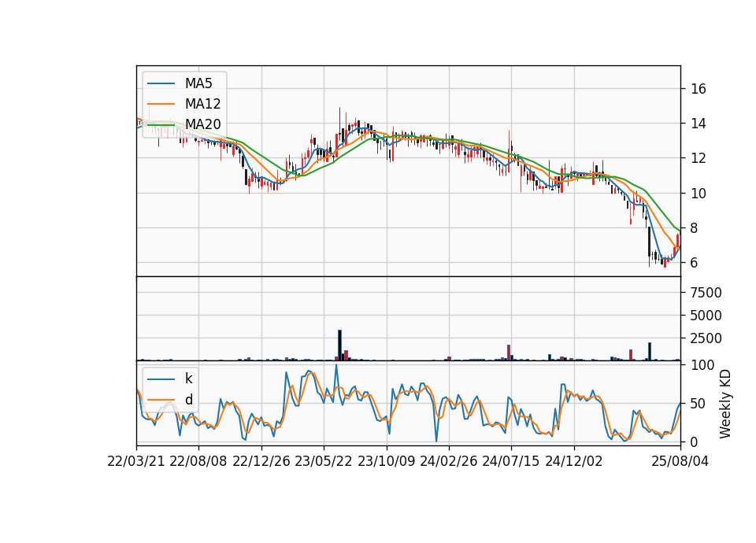The image size is (756, 543).
Task: Click the Weekly KD axis label
Action: [x=725, y=404]
